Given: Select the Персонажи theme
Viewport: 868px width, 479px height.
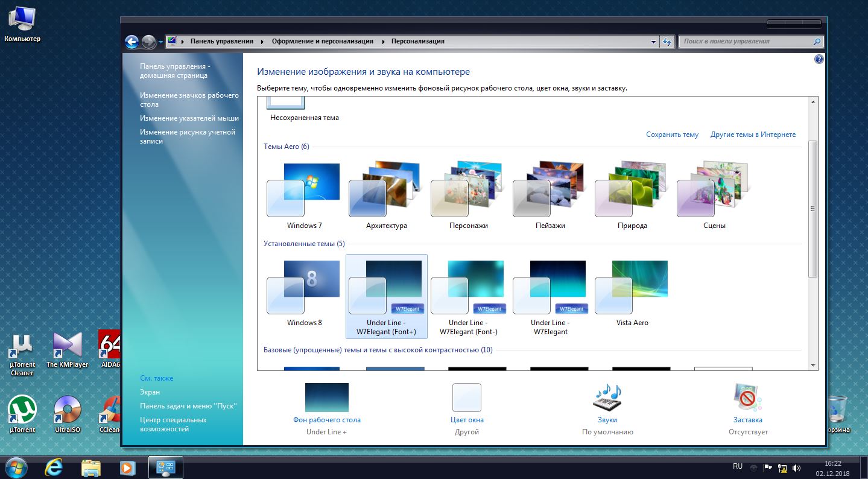Looking at the screenshot, I should 469,195.
